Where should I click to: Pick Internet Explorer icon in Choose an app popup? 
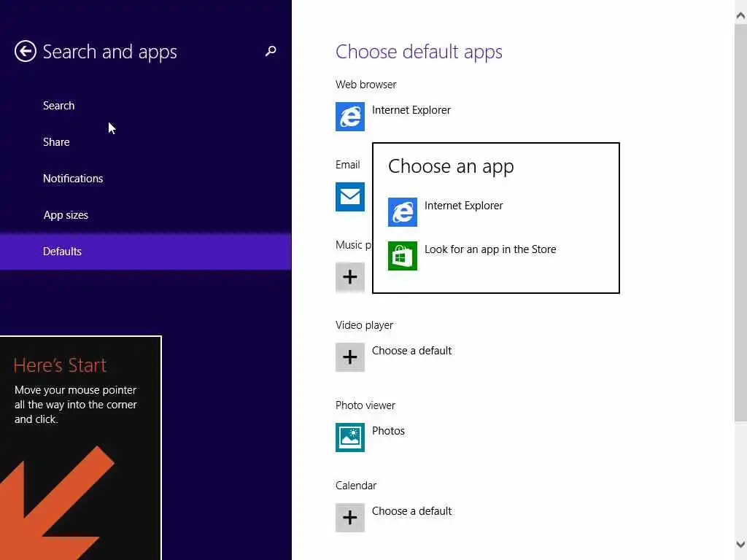pyautogui.click(x=403, y=212)
